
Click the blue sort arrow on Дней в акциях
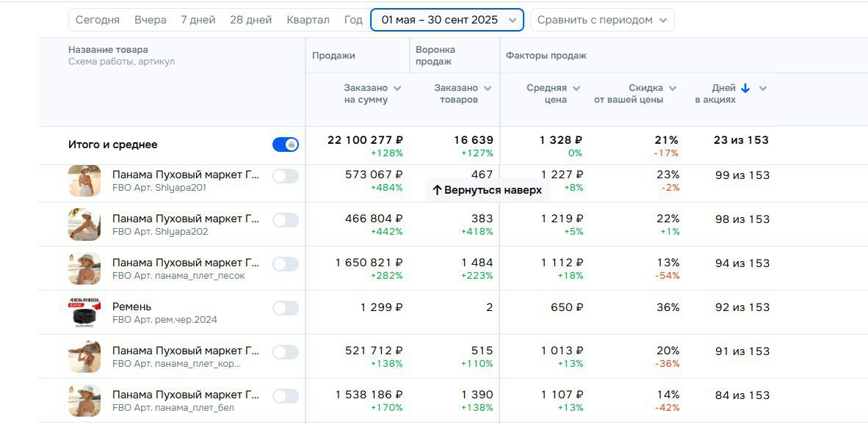click(745, 88)
